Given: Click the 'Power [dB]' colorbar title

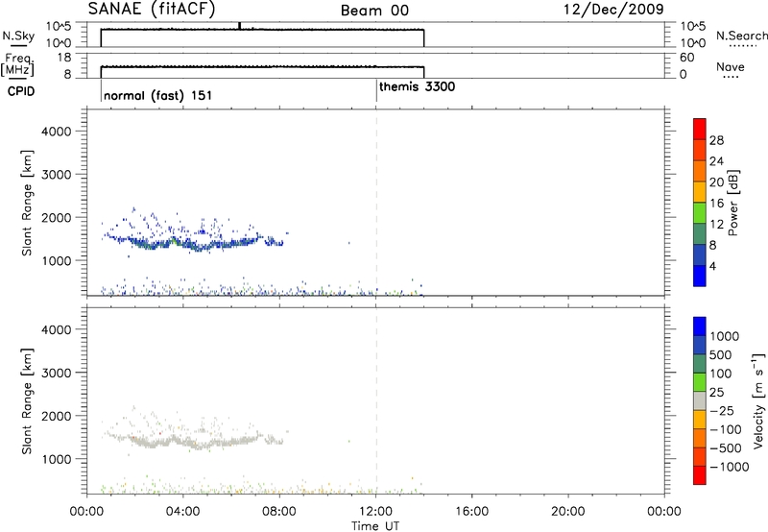Looking at the screenshot, I should (x=732, y=203).
